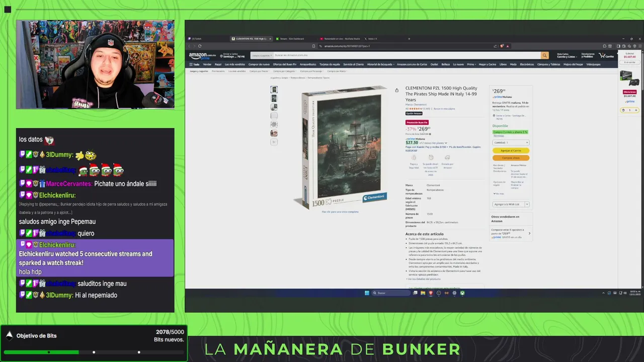The height and width of the screenshot is (362, 644).
Task: Click Buscar en esta página link
Action: [444, 109]
